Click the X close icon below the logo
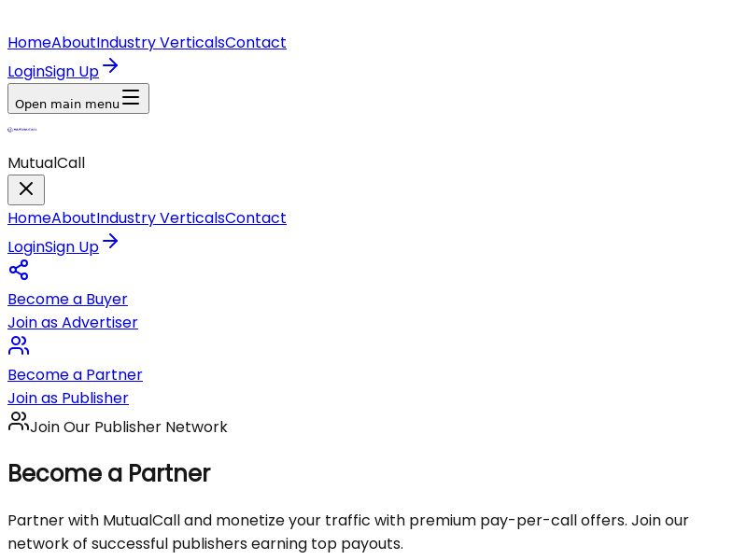The height and width of the screenshot is (560, 747). [26, 189]
